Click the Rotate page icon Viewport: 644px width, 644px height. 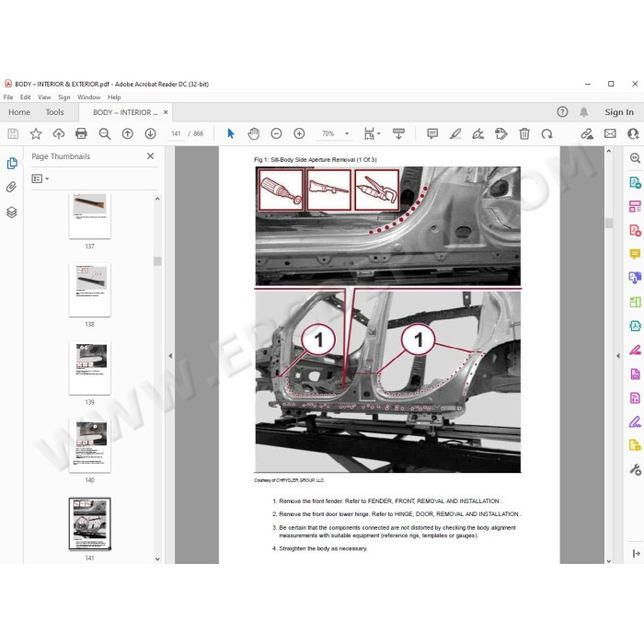coord(546,134)
